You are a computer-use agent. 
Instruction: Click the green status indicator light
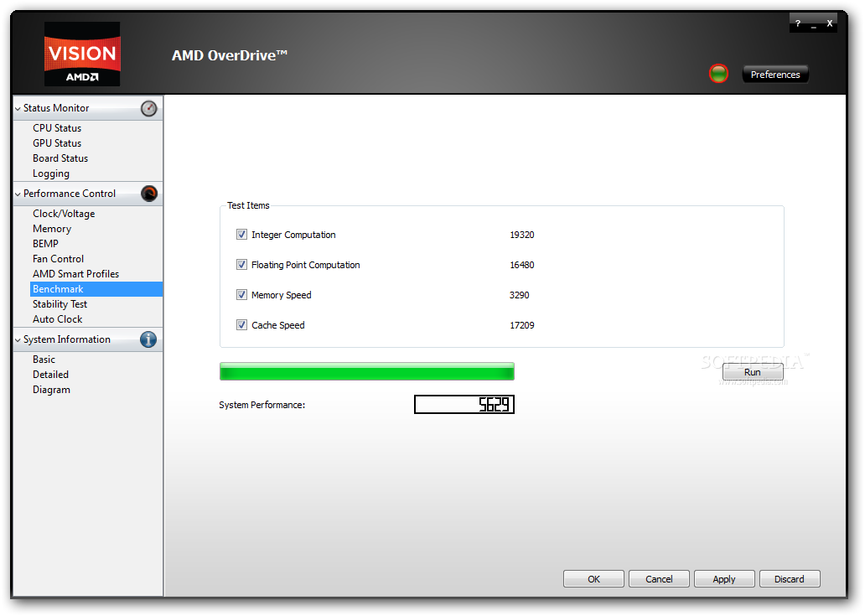click(x=718, y=74)
